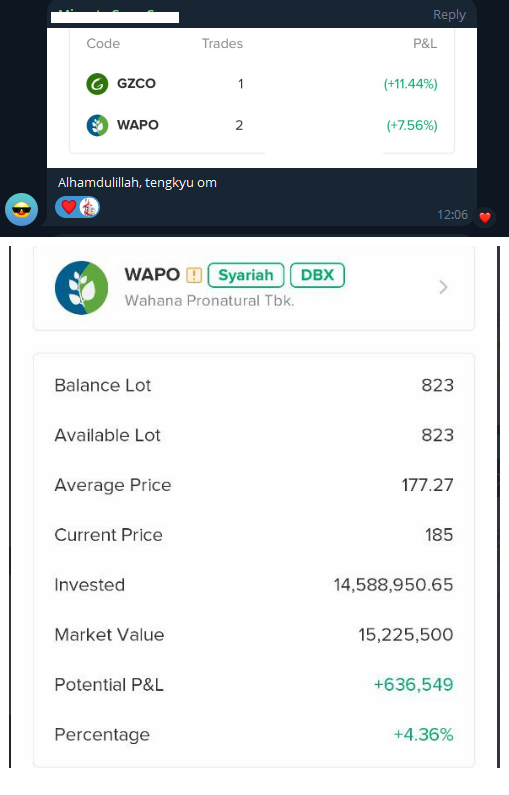
Task: Click the reactor avatar inside reaction pill
Action: click(x=89, y=207)
